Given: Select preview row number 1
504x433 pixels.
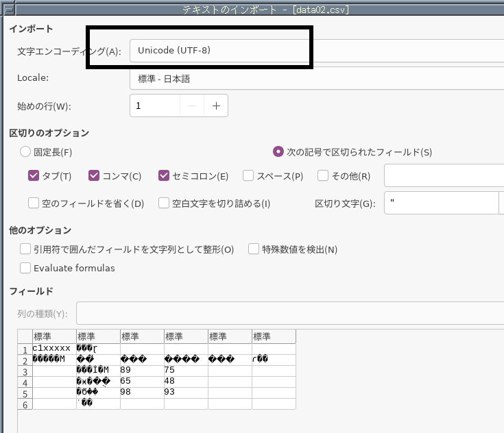Looking at the screenshot, I should coord(25,349).
